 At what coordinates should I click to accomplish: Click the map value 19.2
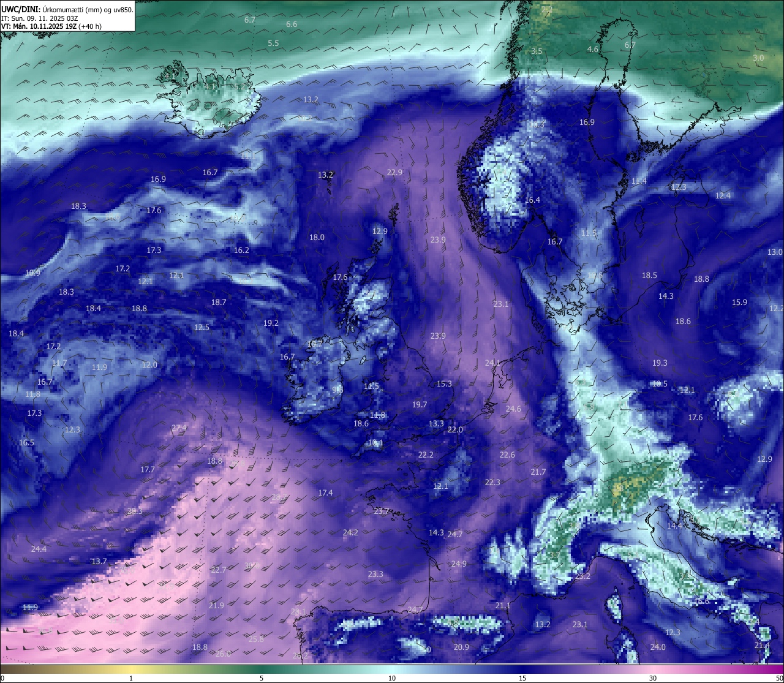click(271, 323)
